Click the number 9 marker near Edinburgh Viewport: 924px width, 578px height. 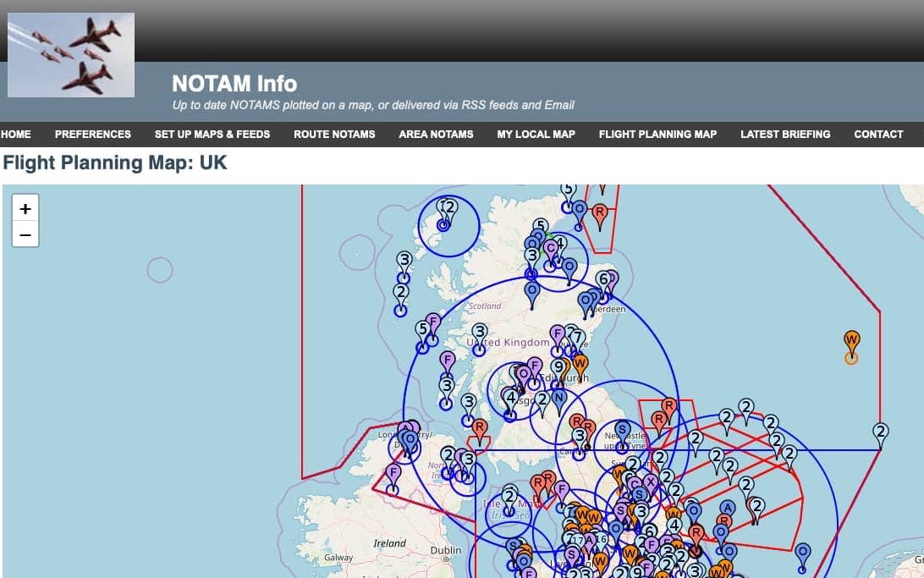pyautogui.click(x=558, y=367)
